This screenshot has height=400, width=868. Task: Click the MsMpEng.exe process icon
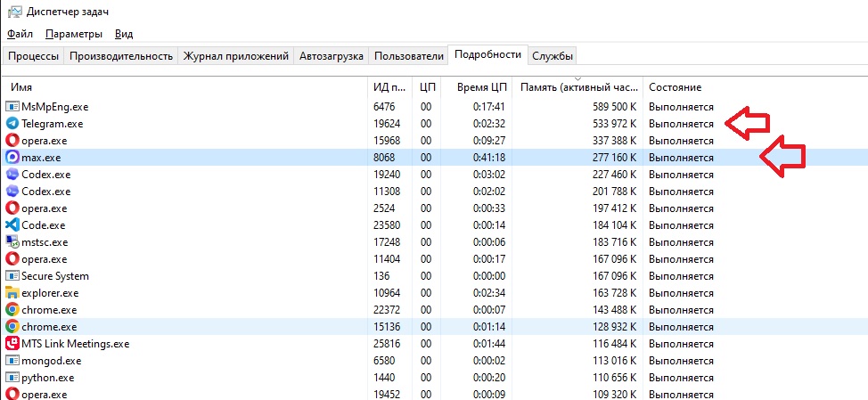point(12,107)
